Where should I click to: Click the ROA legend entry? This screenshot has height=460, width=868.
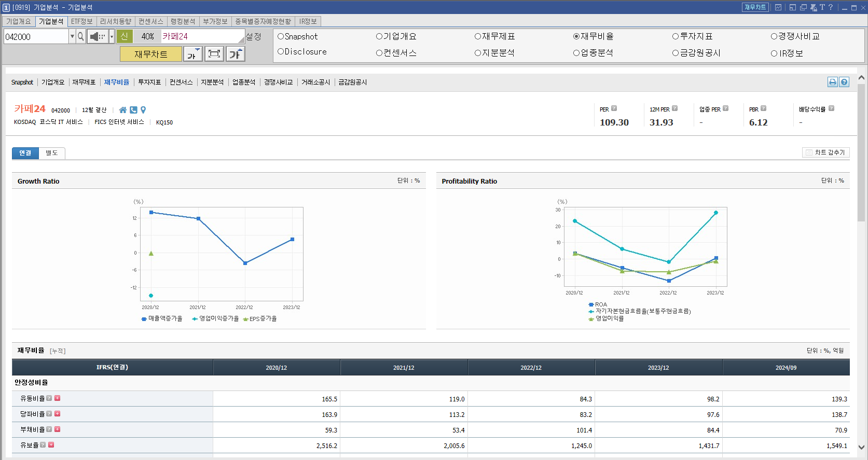[598, 304]
